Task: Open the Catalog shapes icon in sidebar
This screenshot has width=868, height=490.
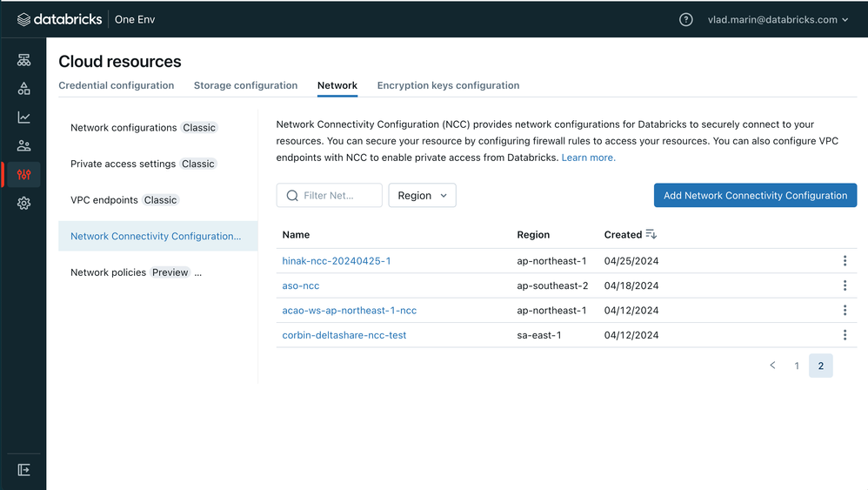Action: [23, 89]
